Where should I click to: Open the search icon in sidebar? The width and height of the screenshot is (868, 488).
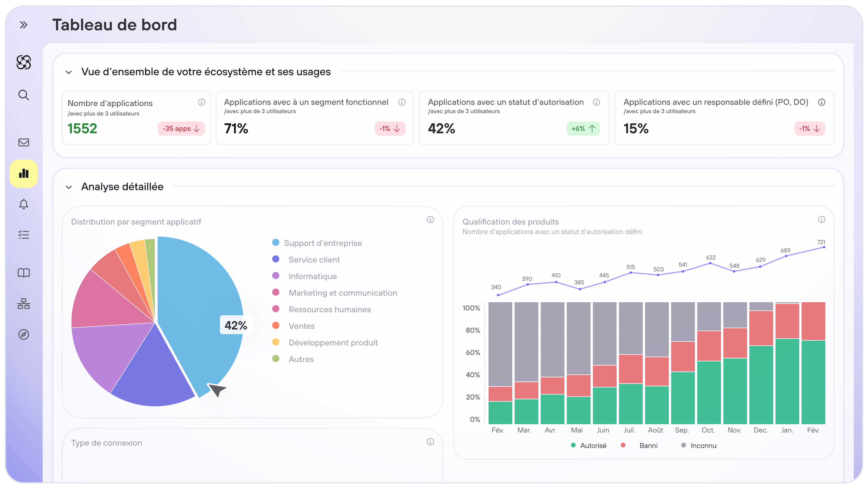pyautogui.click(x=23, y=95)
